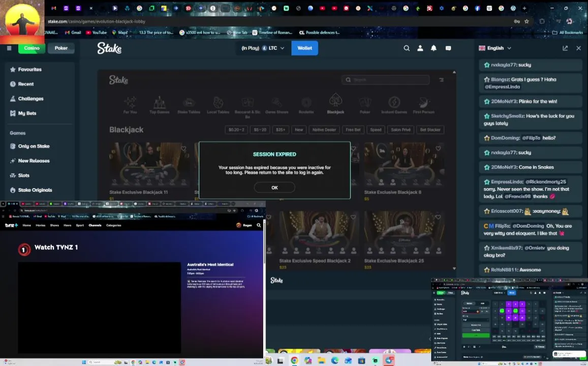Click the TVNZ+ search icon
The height and width of the screenshot is (366, 588).
[x=259, y=225]
